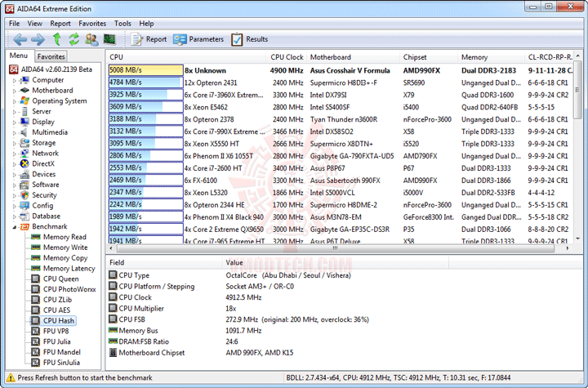
Task: Select Operating System in the tree
Action: click(60, 101)
